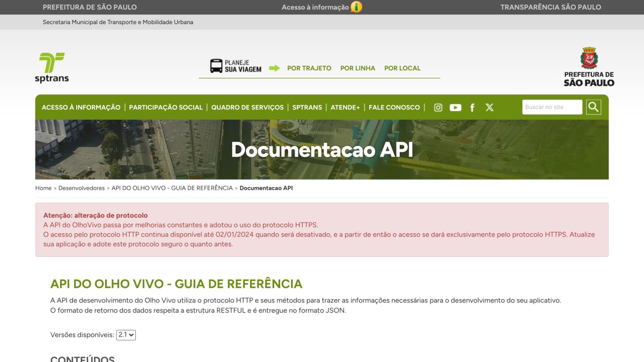This screenshot has height=362, width=644.
Task: Click the CONTEÚDOS section heading
Action: (83, 359)
